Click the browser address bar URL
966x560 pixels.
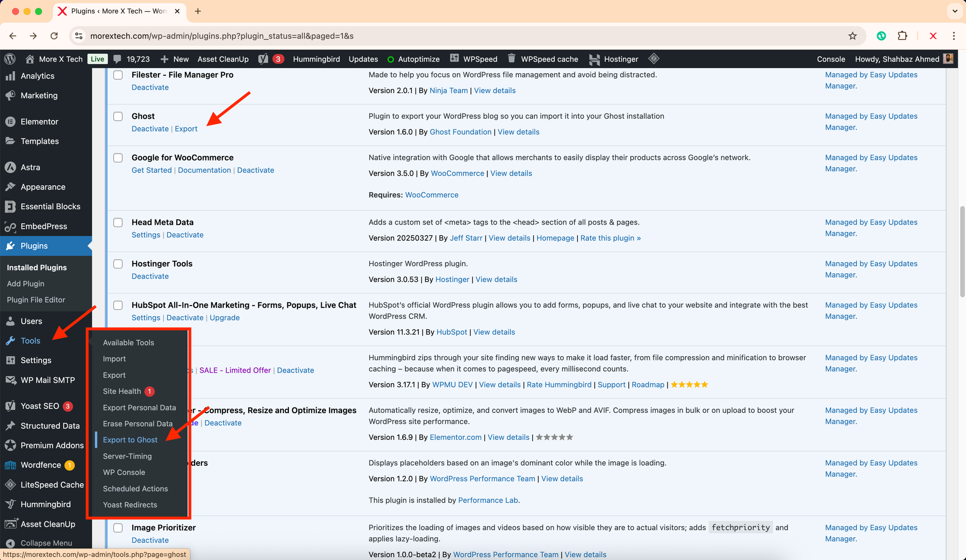coord(222,36)
